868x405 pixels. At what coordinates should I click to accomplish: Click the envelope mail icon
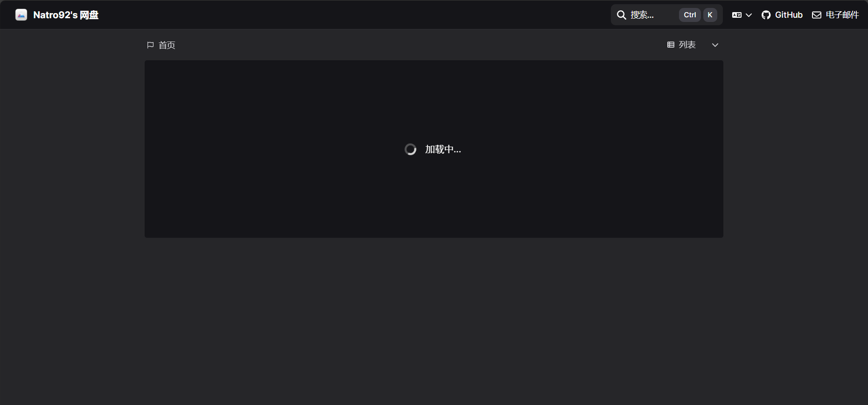click(817, 15)
